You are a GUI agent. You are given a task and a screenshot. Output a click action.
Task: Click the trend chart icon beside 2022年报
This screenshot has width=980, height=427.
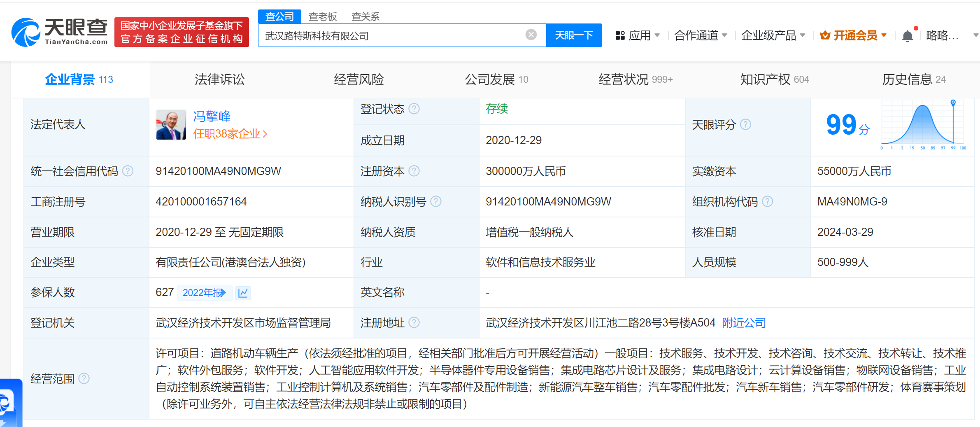click(243, 293)
